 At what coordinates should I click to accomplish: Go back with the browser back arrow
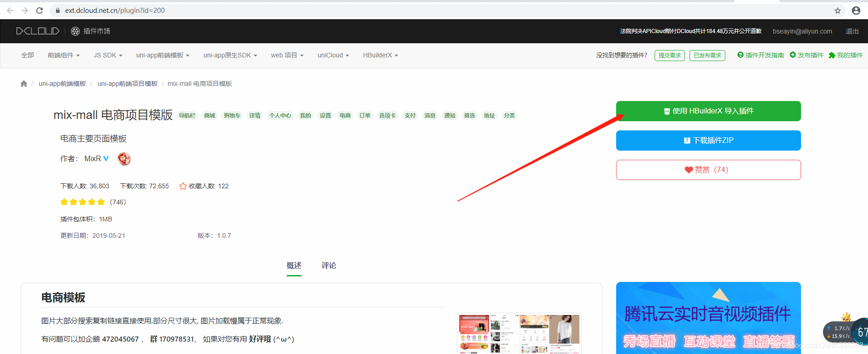[10, 10]
